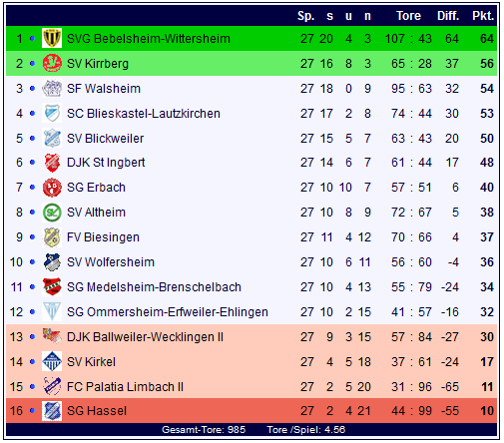Viewport: 504px width, 443px height.
Task: Click the SG Medelsheim-Brenschelbach crest
Action: (x=52, y=286)
